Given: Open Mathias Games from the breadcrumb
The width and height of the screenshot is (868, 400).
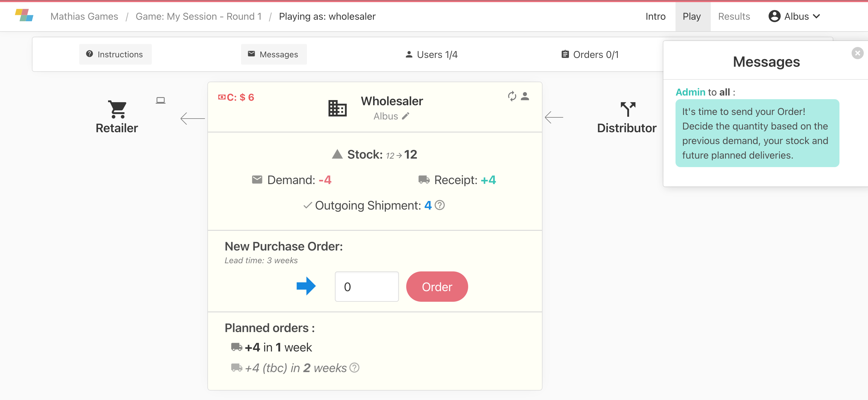Looking at the screenshot, I should pos(84,16).
